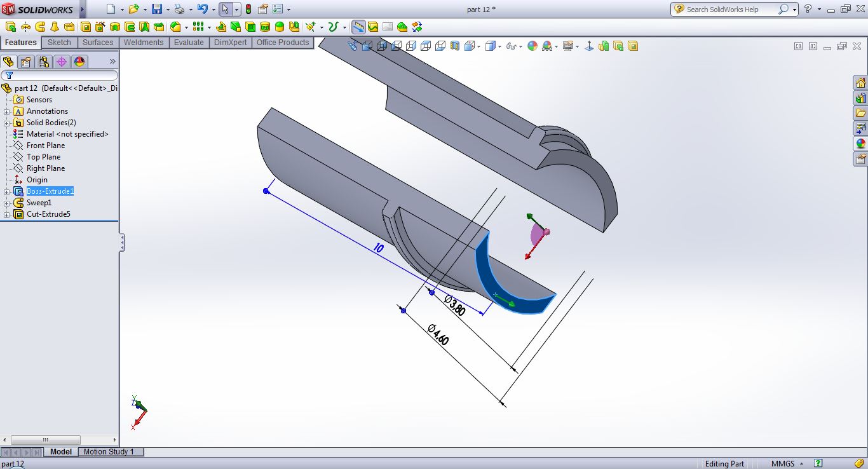The image size is (868, 469).
Task: Open the FeatureManager Design Tree tab
Action: pos(8,62)
